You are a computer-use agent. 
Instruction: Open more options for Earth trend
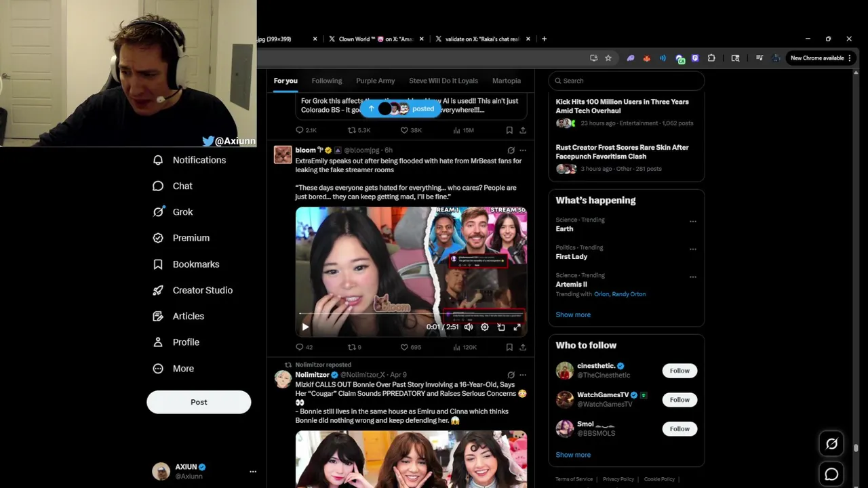click(x=692, y=221)
